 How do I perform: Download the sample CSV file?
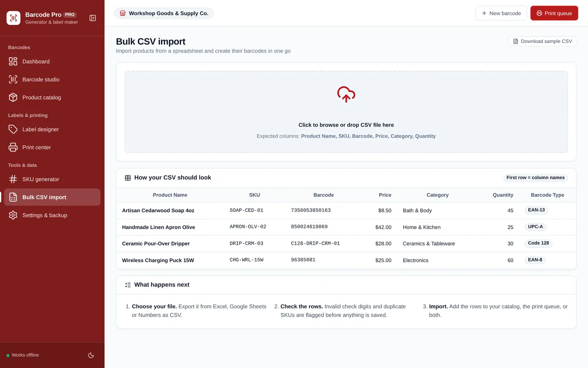(x=542, y=41)
